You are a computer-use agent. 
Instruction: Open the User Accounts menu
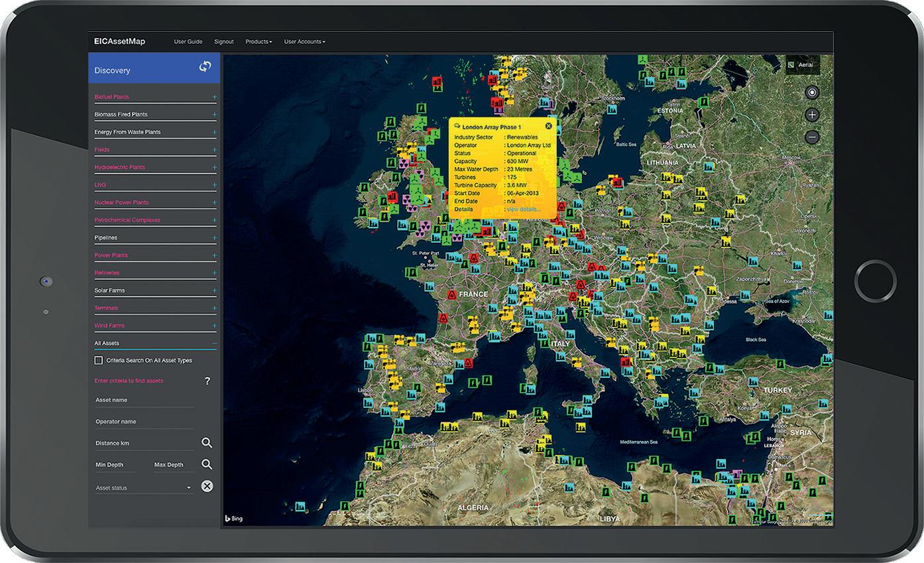pos(304,42)
